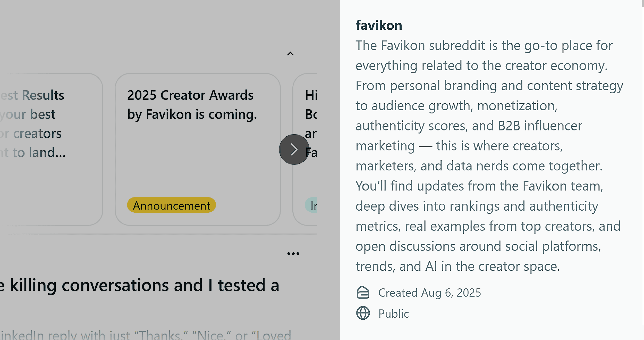Click the upward chevron above the carousel
The height and width of the screenshot is (340, 644).
click(291, 54)
